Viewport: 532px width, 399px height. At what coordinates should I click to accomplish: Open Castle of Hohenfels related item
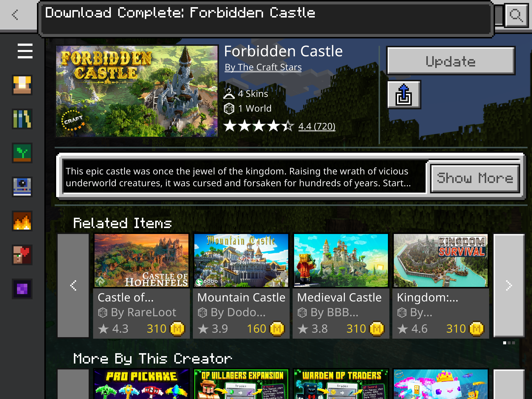tap(141, 286)
